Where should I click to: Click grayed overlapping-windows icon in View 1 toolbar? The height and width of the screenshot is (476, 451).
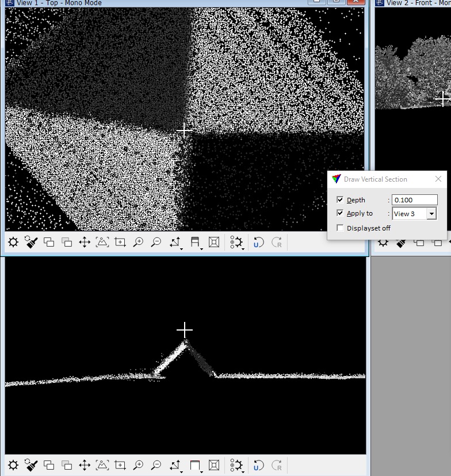(67, 242)
